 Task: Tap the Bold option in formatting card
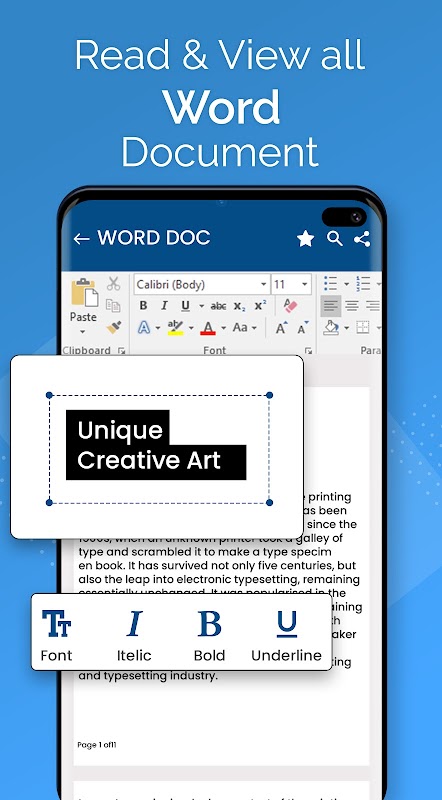[x=209, y=636]
